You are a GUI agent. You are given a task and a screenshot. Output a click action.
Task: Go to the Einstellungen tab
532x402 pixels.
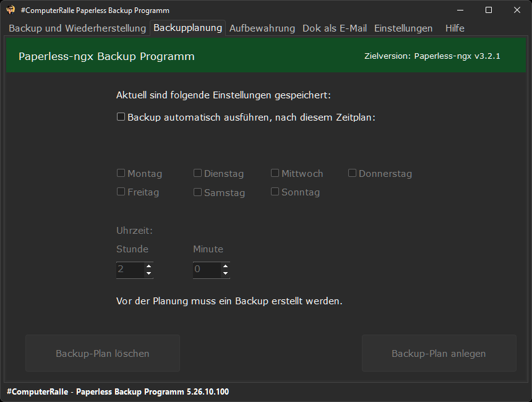403,28
